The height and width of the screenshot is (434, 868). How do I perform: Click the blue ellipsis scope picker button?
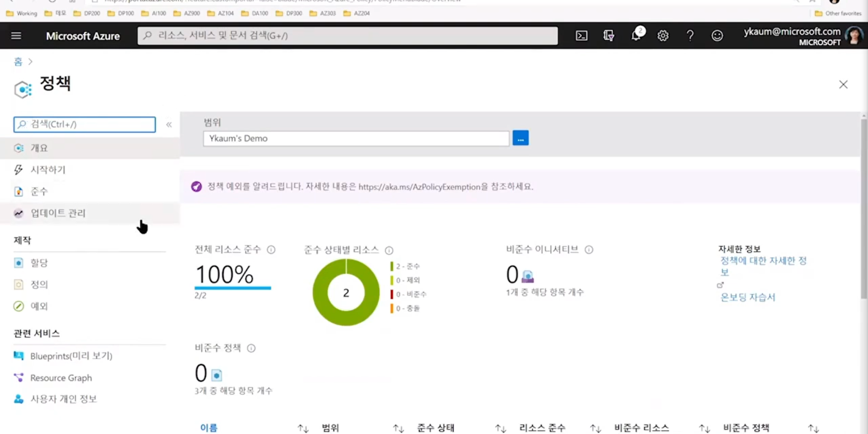[x=520, y=138]
